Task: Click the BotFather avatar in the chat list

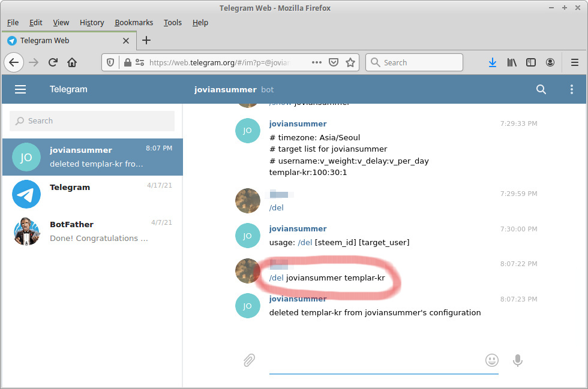Action: point(26,231)
